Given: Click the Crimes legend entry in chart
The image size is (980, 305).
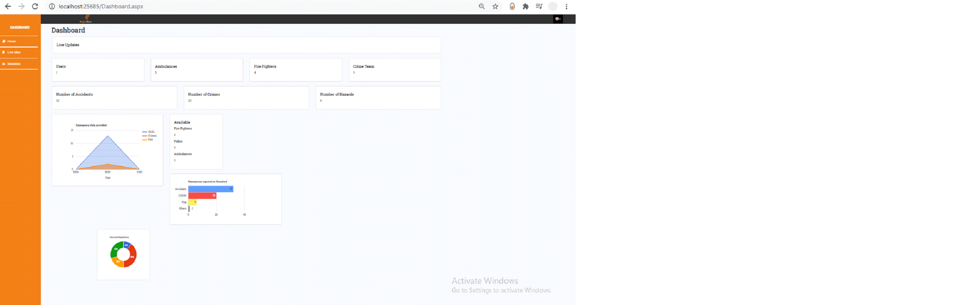Looking at the screenshot, I should tap(149, 136).
